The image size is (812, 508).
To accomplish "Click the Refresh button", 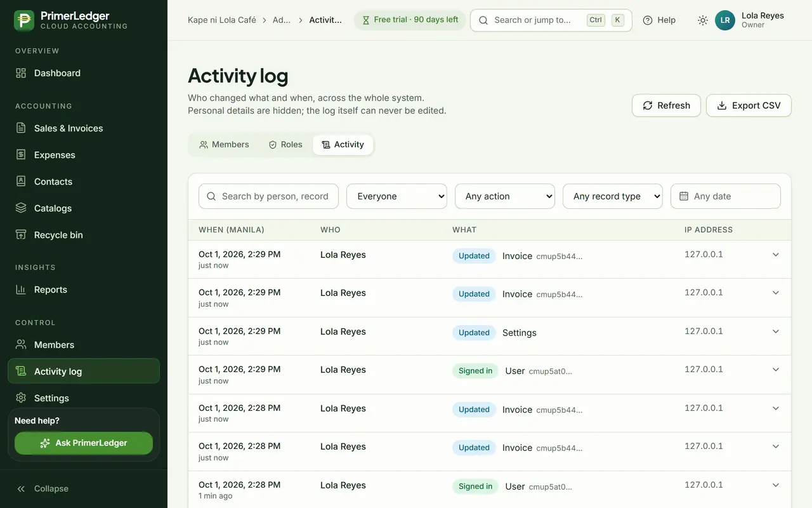I will tap(666, 105).
